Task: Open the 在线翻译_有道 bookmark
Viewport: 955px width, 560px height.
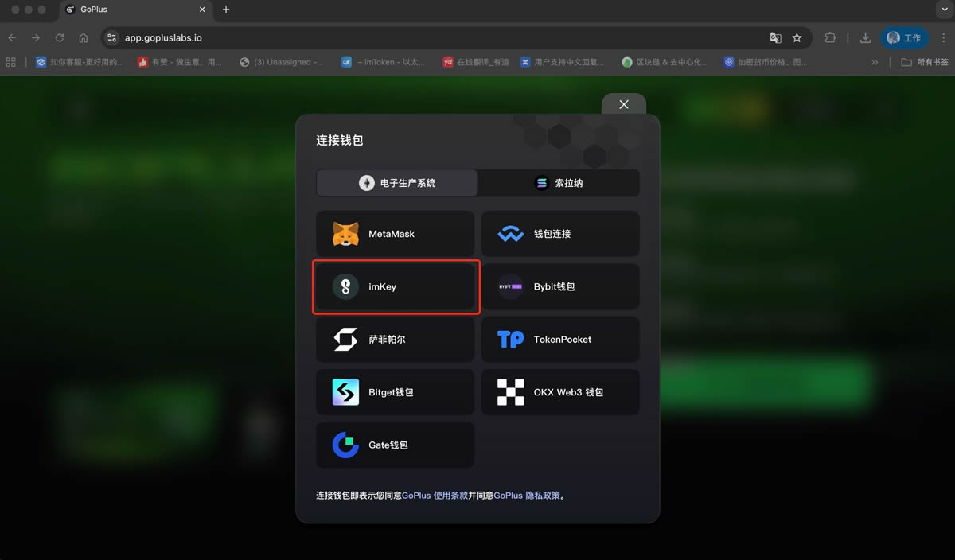Action: pyautogui.click(x=476, y=62)
